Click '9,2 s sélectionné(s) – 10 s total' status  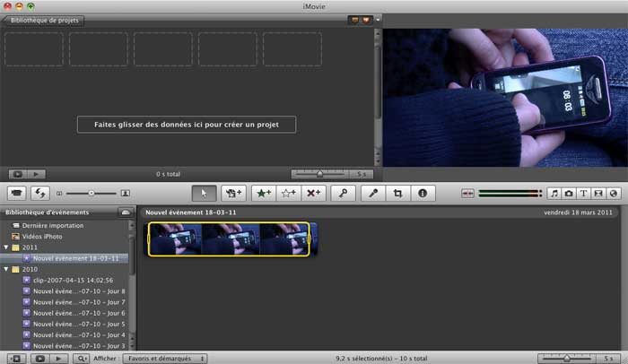[x=381, y=359]
